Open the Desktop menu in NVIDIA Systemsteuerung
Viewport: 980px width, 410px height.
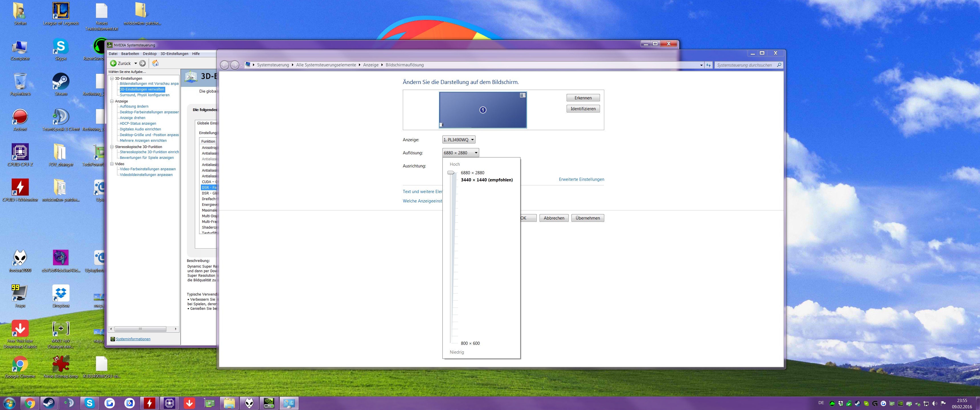pyautogui.click(x=150, y=54)
